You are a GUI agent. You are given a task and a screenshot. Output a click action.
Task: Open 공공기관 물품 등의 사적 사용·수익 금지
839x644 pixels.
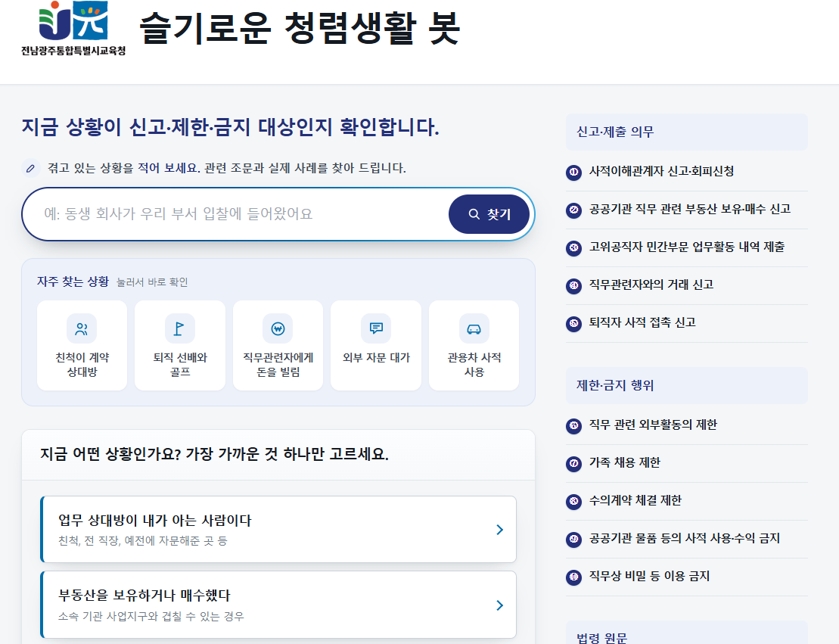(686, 539)
